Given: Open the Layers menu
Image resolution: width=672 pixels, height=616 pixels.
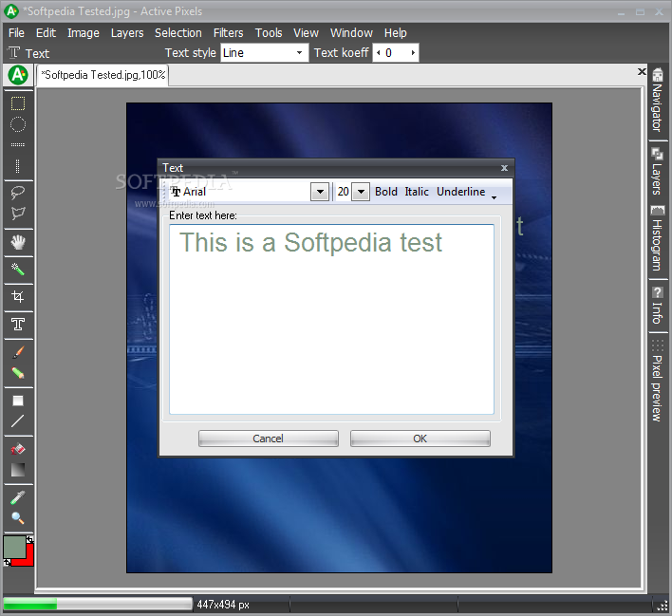Looking at the screenshot, I should 127,33.
